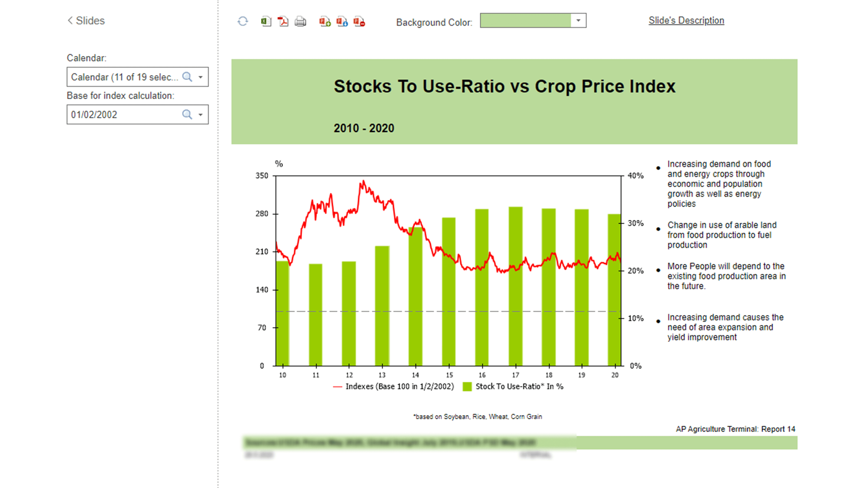Image resolution: width=868 pixels, height=488 pixels.
Task: Expand the Calendar dropdown arrow
Action: [201, 77]
